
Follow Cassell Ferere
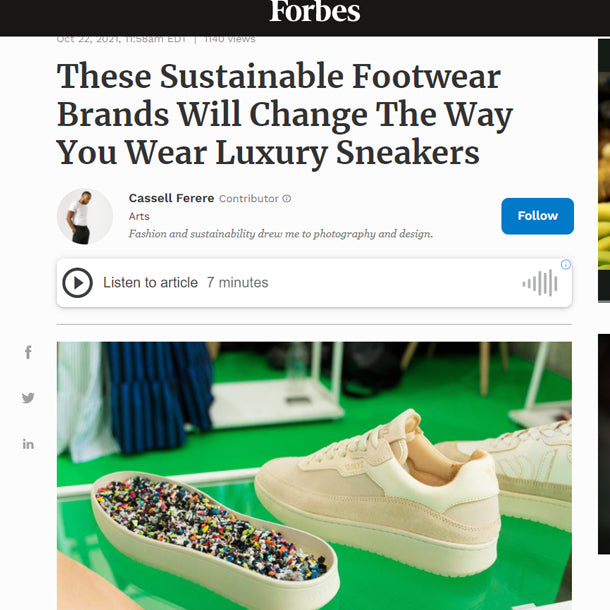(x=537, y=216)
